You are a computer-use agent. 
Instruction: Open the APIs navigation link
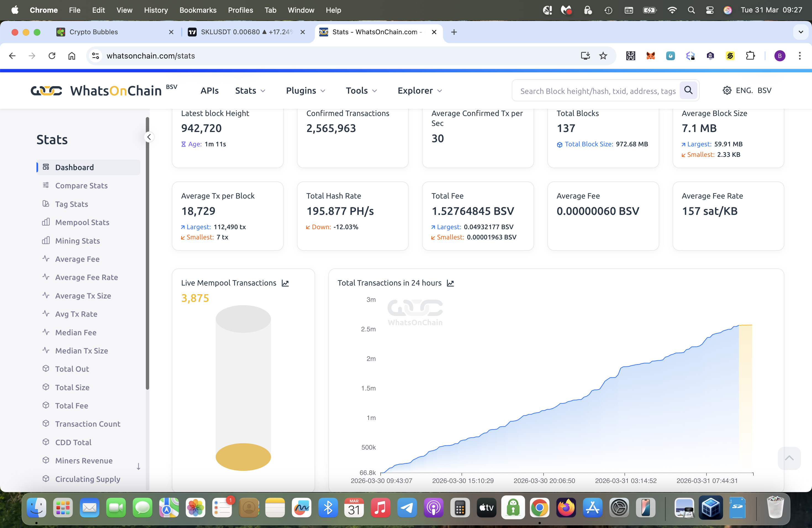pyautogui.click(x=209, y=90)
